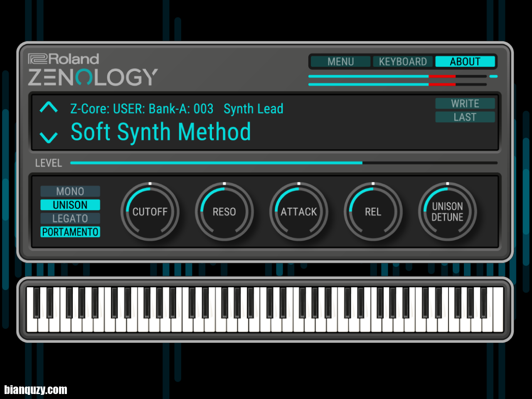This screenshot has width=532, height=399.
Task: Toggle PORTAMENTO off
Action: (x=70, y=232)
